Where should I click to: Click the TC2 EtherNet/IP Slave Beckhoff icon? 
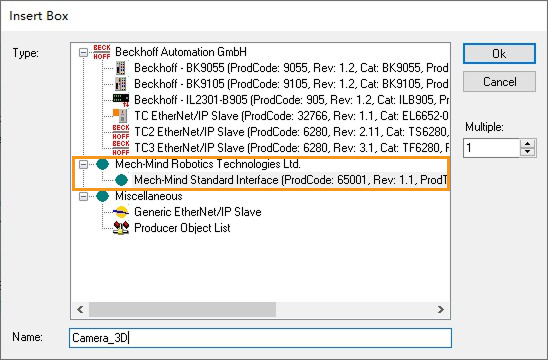pos(121,132)
